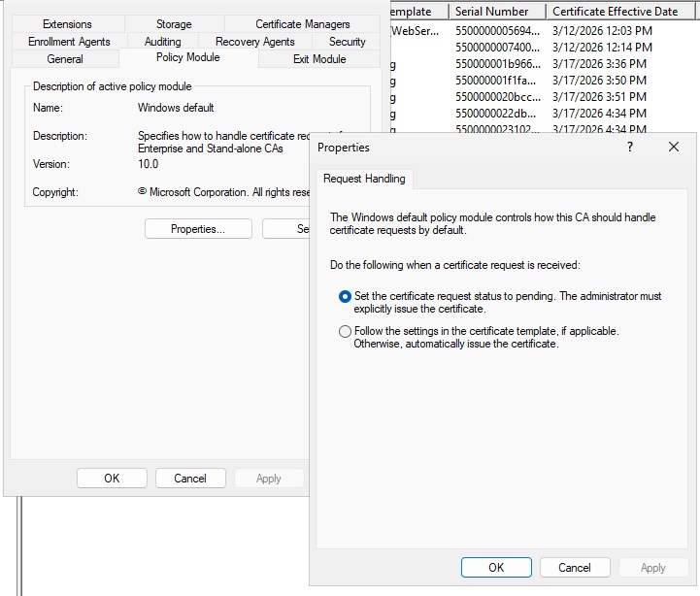Switch to the Storage tab
This screenshot has height=596, width=700.
pos(174,24)
